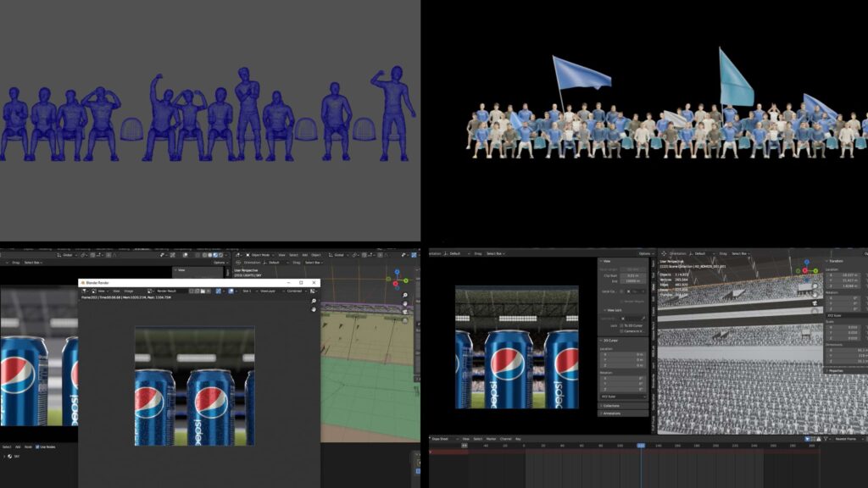Open the Nearest Frame snapping selector

843,439
